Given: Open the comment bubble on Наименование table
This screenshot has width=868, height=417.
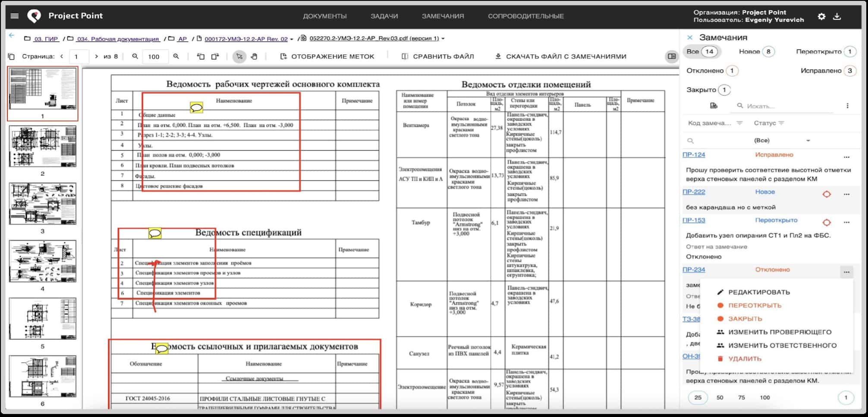Looking at the screenshot, I should pyautogui.click(x=196, y=108).
